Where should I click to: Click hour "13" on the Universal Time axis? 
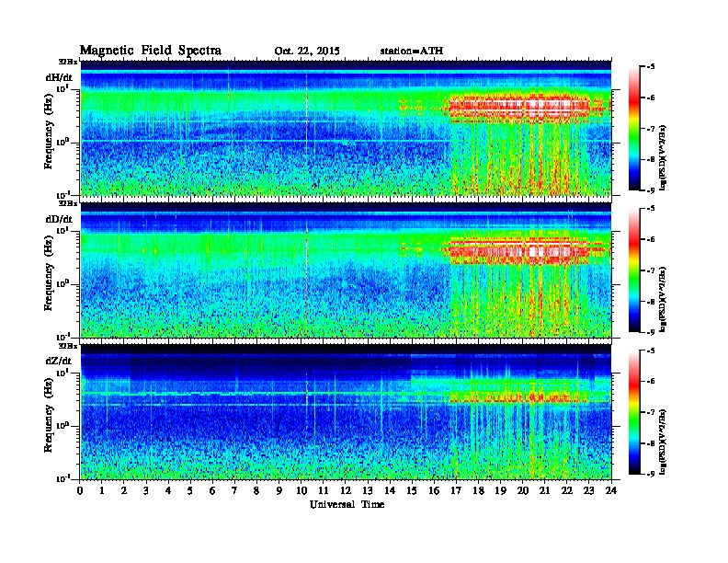(x=368, y=490)
